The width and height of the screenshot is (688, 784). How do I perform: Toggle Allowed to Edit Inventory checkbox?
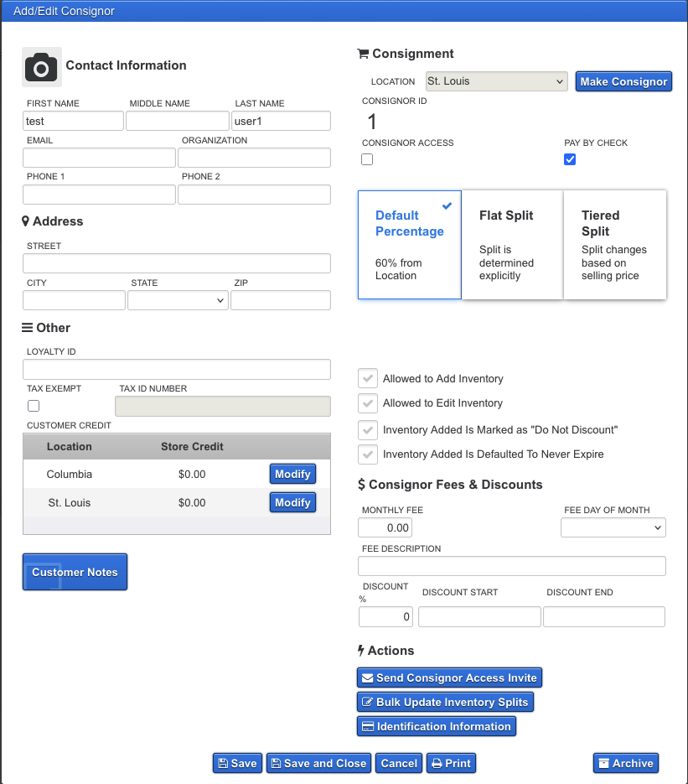[x=368, y=403]
